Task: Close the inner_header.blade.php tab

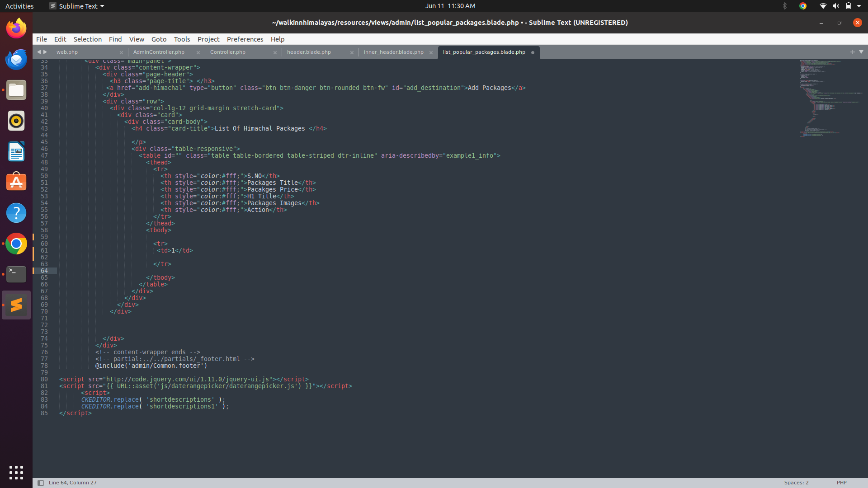Action: tap(431, 52)
